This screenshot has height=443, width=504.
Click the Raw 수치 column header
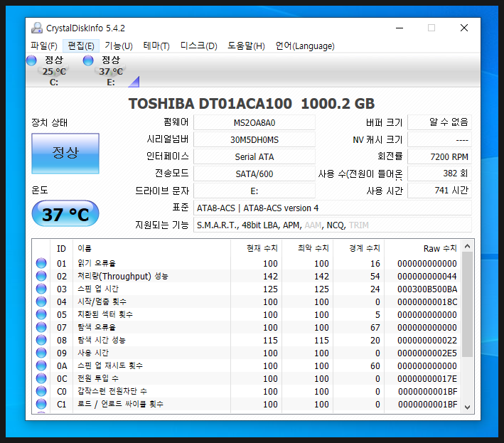tap(423, 248)
